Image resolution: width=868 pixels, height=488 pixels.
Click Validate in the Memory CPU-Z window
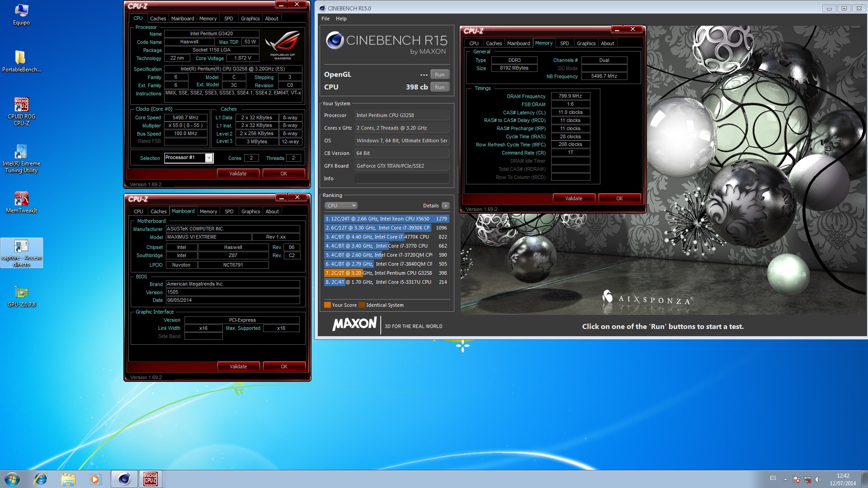[x=574, y=198]
